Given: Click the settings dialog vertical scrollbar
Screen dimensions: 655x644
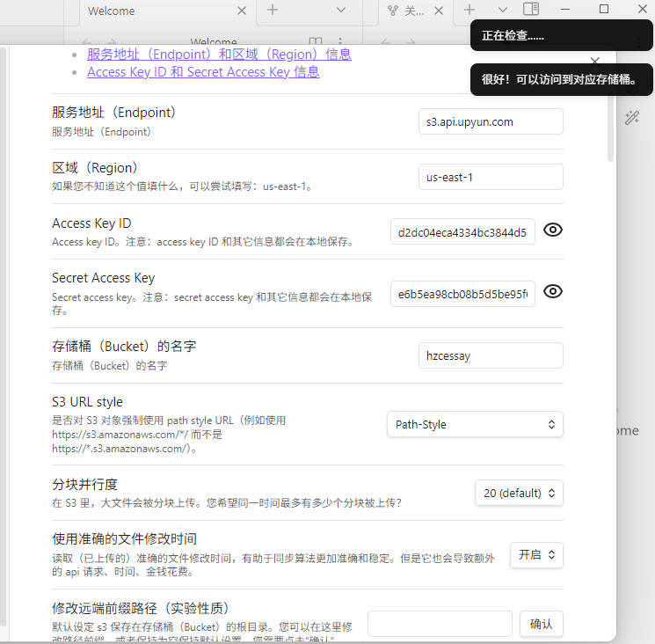Looking at the screenshot, I should (x=610, y=128).
